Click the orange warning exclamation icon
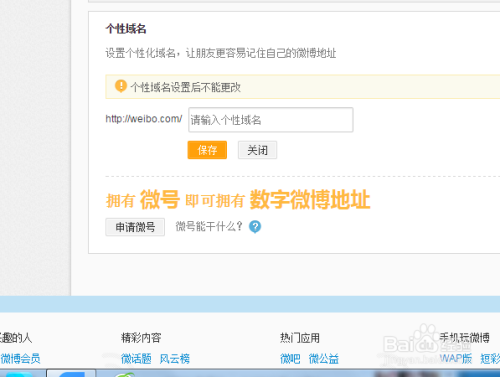 (121, 86)
